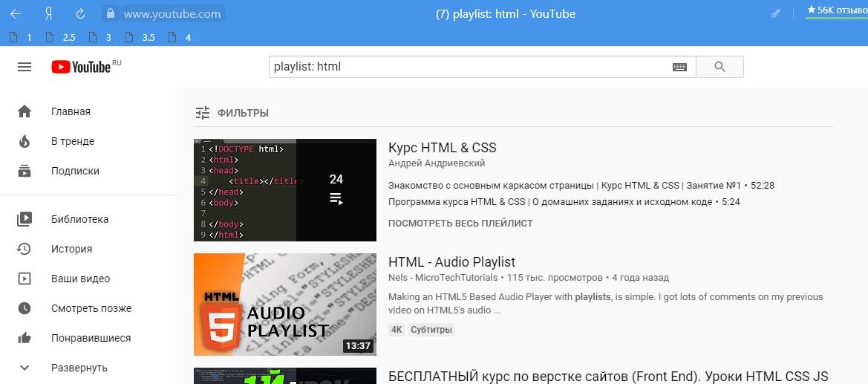This screenshot has width=868, height=384.
Task: Click the 4K badge
Action: (397, 330)
